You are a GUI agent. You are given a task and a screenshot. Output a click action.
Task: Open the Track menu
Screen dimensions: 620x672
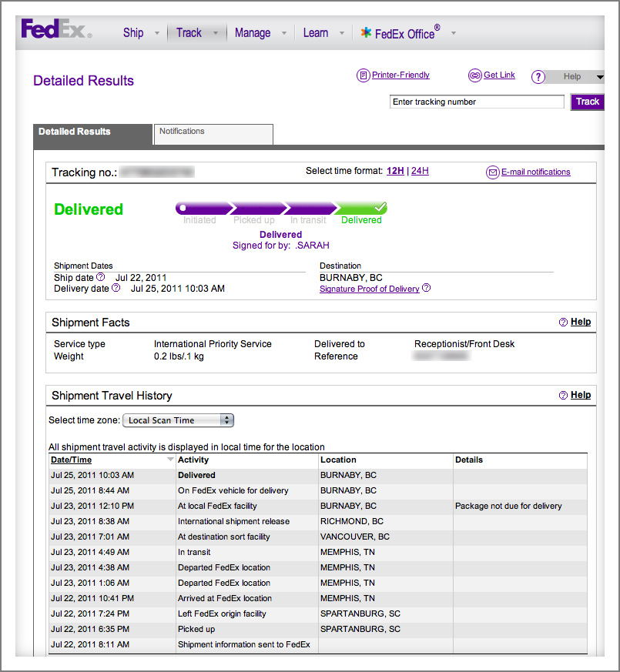click(x=189, y=33)
